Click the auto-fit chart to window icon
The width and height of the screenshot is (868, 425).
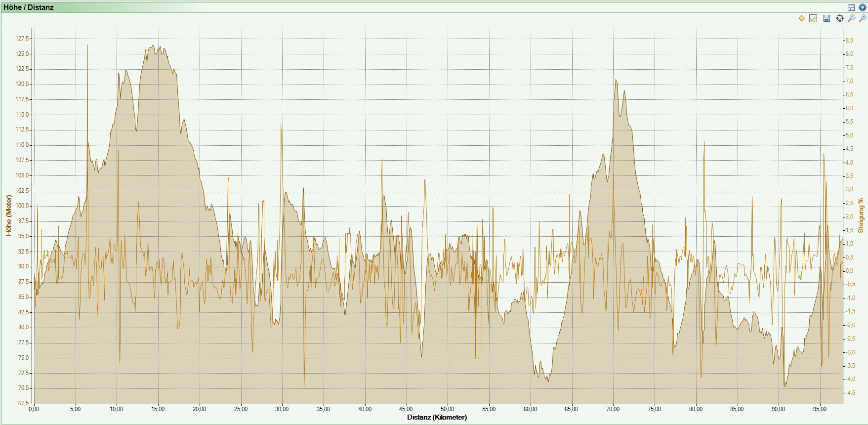[839, 18]
